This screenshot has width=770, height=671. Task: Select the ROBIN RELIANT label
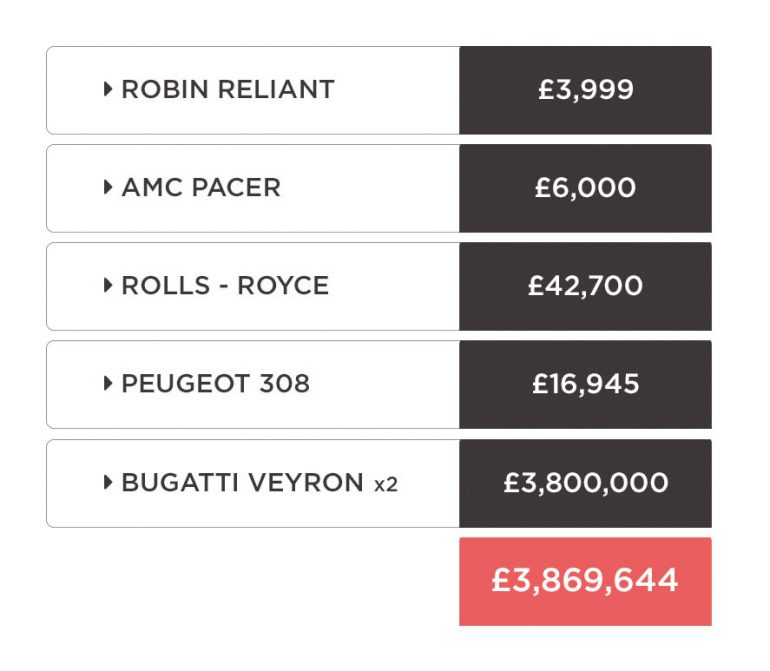point(227,90)
